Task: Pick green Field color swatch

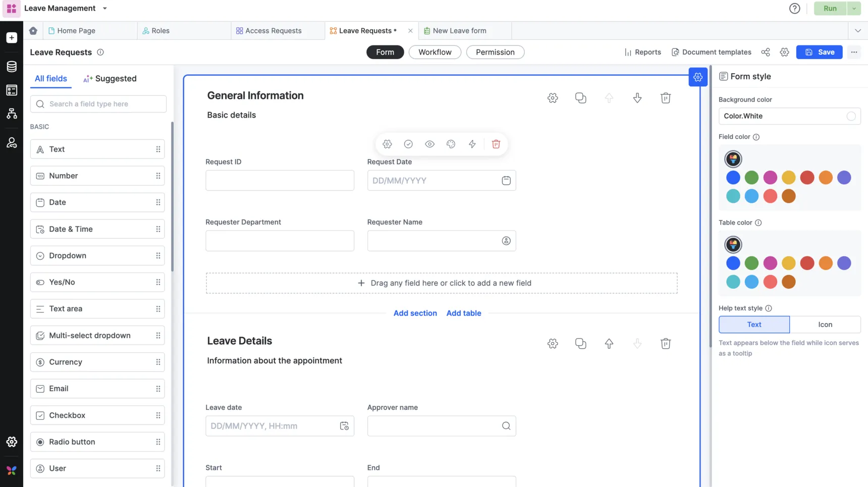Action: tap(751, 178)
